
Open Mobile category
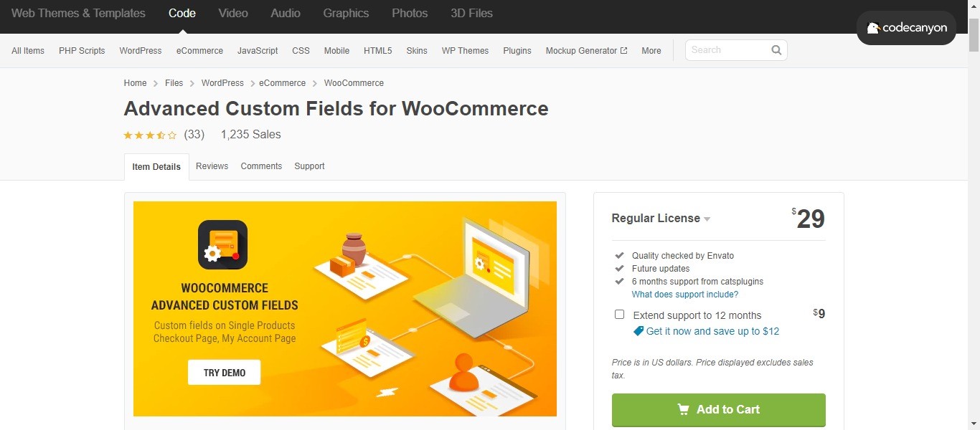pyautogui.click(x=336, y=51)
